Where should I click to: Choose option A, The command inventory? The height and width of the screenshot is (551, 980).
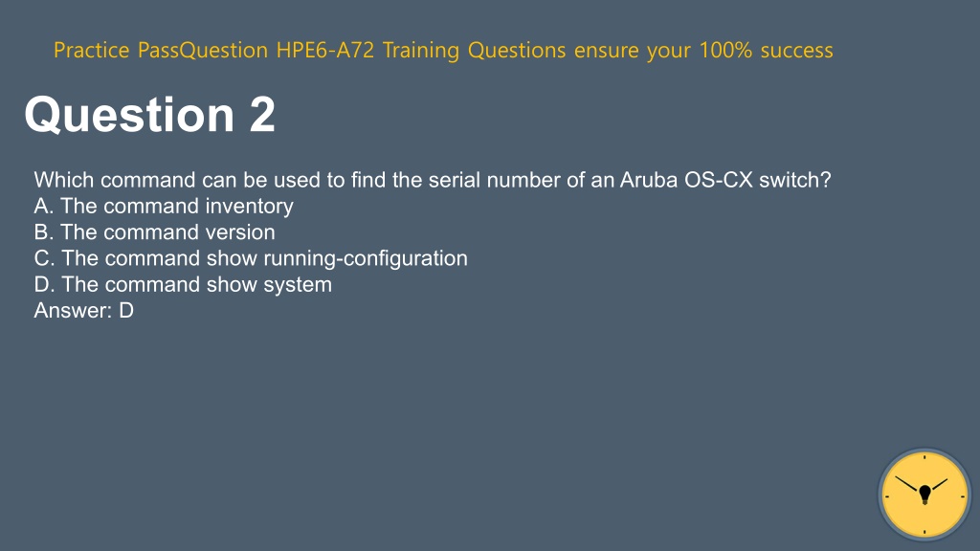click(x=164, y=207)
